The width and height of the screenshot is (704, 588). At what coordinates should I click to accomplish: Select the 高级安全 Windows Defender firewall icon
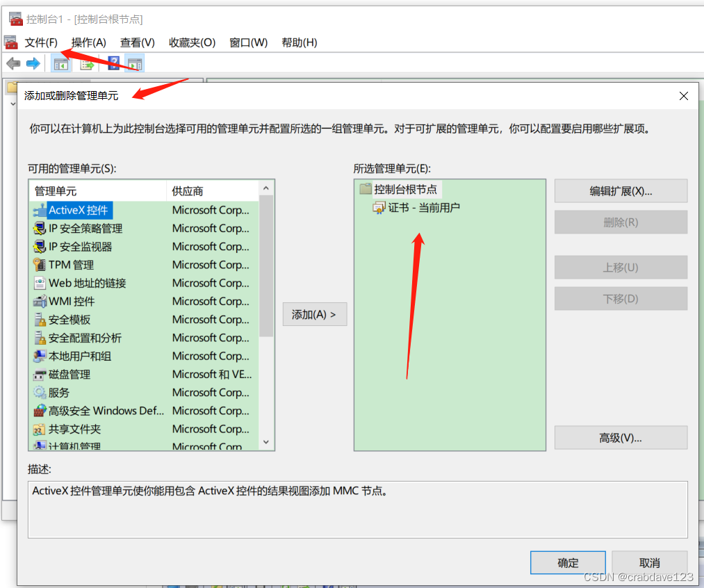pyautogui.click(x=40, y=411)
